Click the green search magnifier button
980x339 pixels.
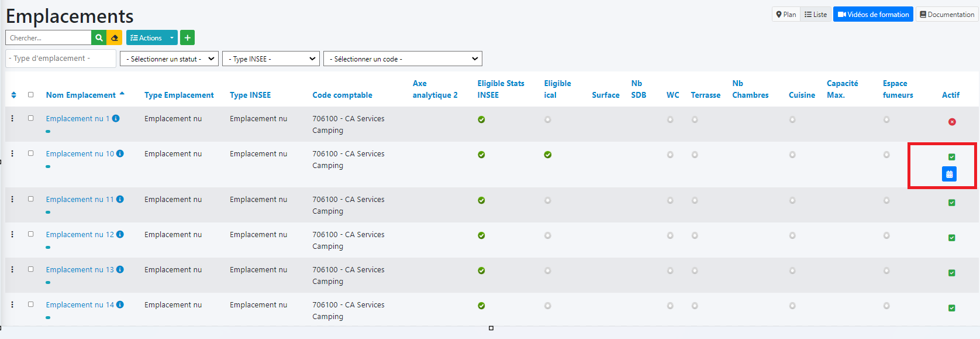[x=99, y=38]
